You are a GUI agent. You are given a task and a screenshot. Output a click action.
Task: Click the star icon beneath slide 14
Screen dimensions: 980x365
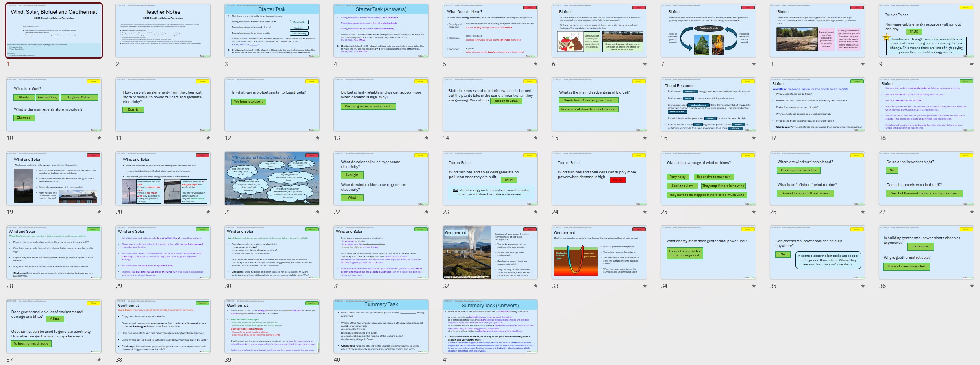535,138
